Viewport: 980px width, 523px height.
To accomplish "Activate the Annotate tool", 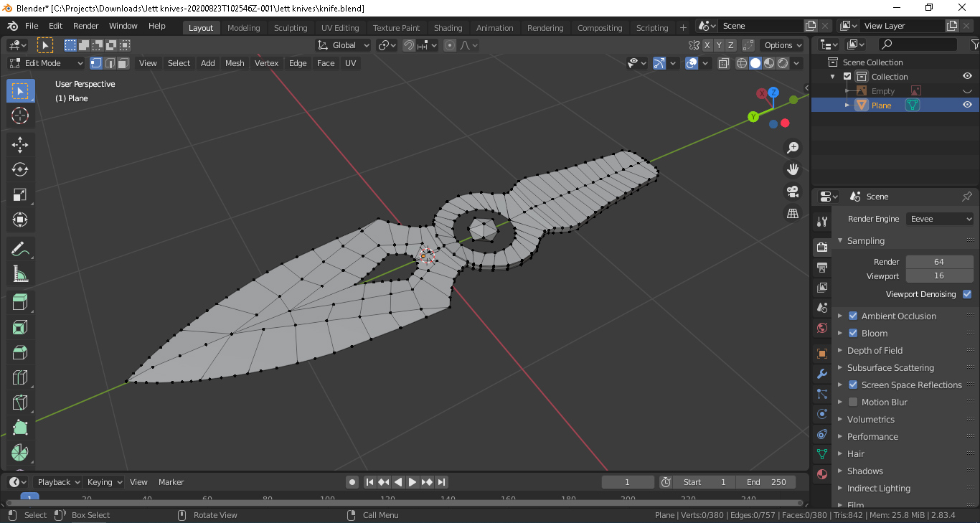I will (x=19, y=248).
